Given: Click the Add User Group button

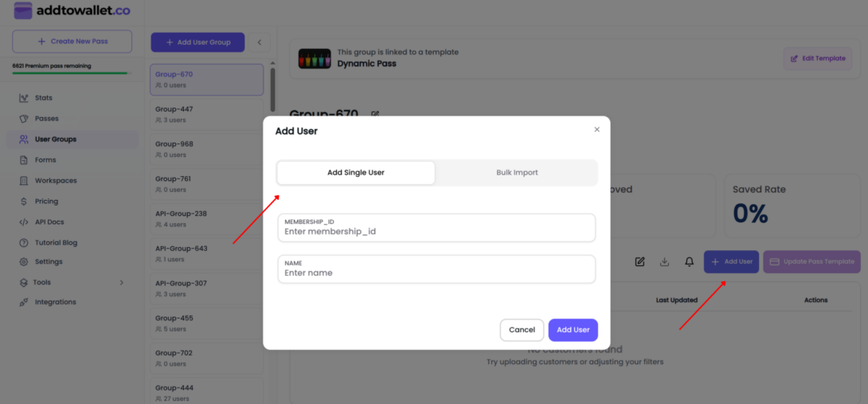Looking at the screenshot, I should [197, 42].
